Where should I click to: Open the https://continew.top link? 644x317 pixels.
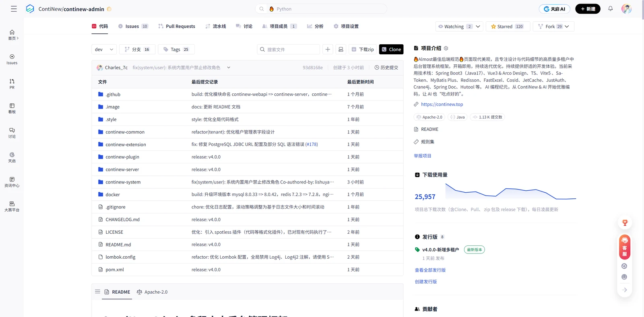tap(442, 104)
